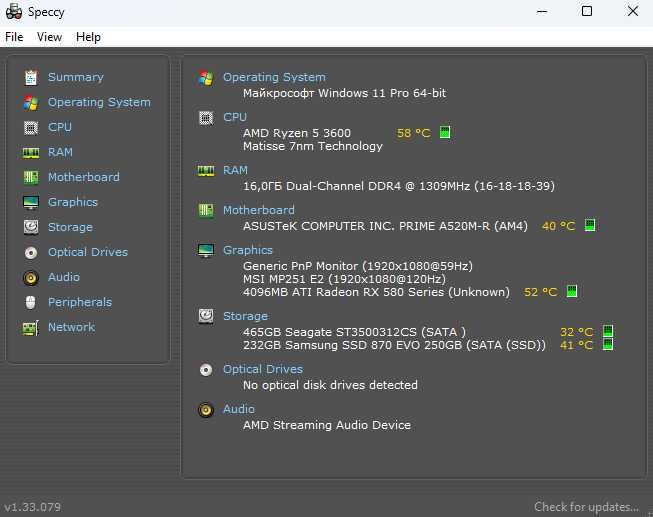Click the CPU chip icon in sidebar
This screenshot has width=653, height=517.
pyautogui.click(x=31, y=127)
